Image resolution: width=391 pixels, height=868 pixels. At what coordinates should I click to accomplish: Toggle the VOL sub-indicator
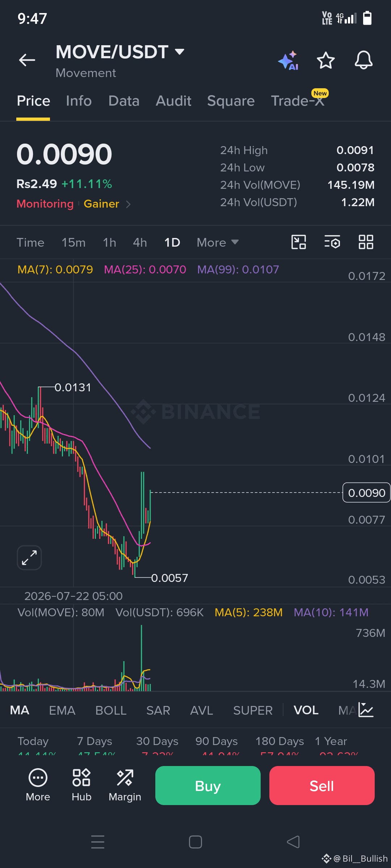coord(306,710)
